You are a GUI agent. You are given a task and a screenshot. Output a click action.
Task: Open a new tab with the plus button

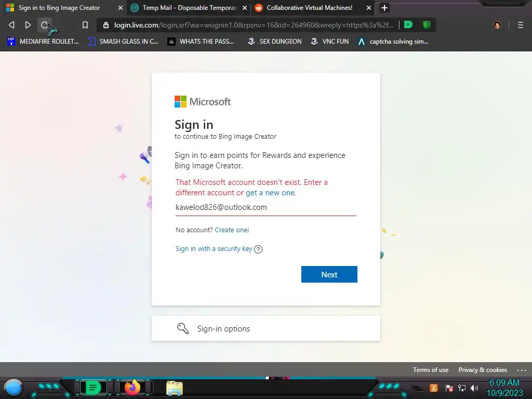[x=384, y=8]
